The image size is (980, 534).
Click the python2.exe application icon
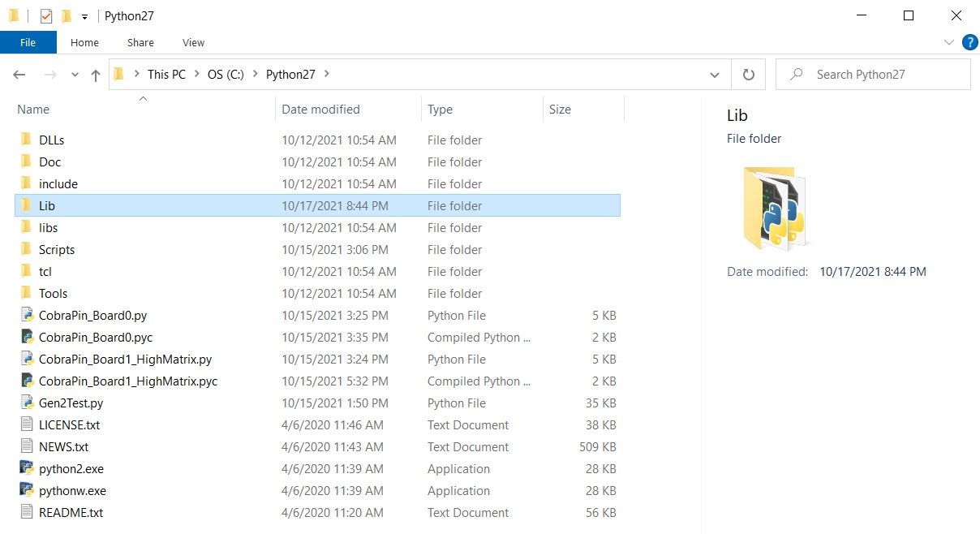[26, 469]
